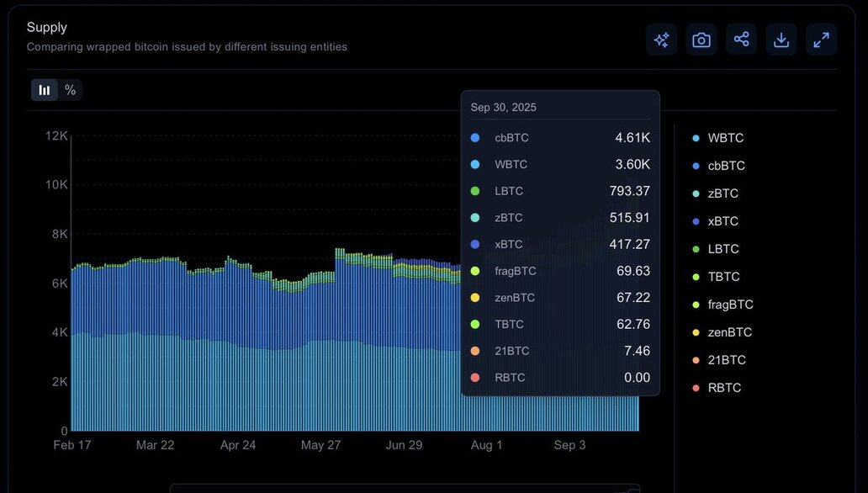Toggle zenBTC legend entry

pyautogui.click(x=729, y=332)
